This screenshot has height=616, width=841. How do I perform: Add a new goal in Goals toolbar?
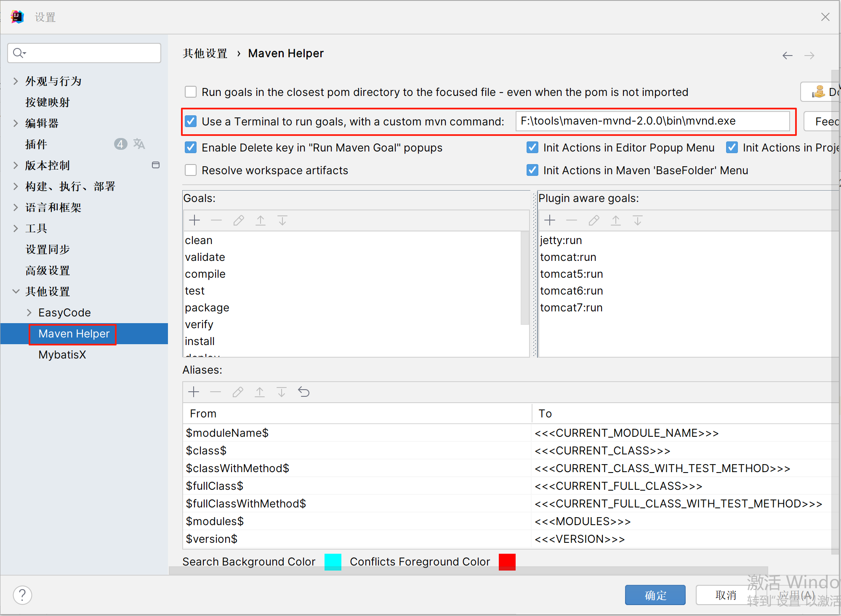[x=194, y=220]
